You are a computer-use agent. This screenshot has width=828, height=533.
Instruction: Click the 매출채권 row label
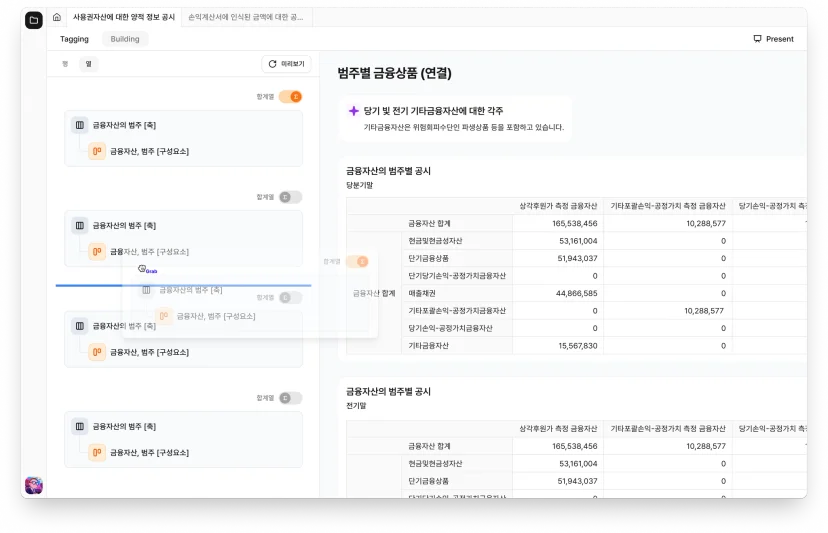click(x=421, y=293)
